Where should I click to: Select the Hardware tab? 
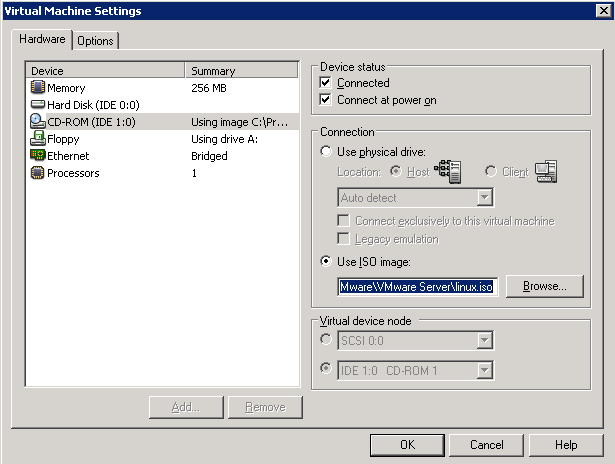tap(42, 39)
